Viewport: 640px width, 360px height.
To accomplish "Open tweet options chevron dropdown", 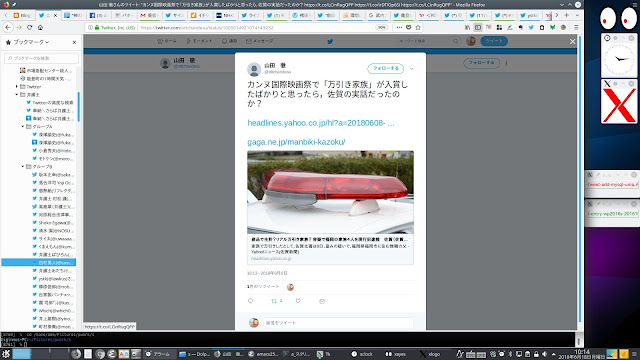I will click(411, 69).
